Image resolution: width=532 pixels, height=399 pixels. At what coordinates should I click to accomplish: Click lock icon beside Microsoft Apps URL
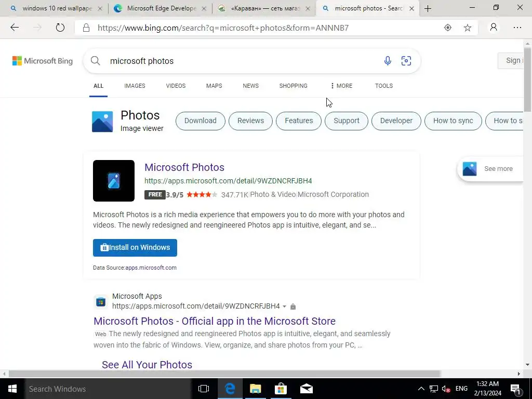tap(293, 307)
